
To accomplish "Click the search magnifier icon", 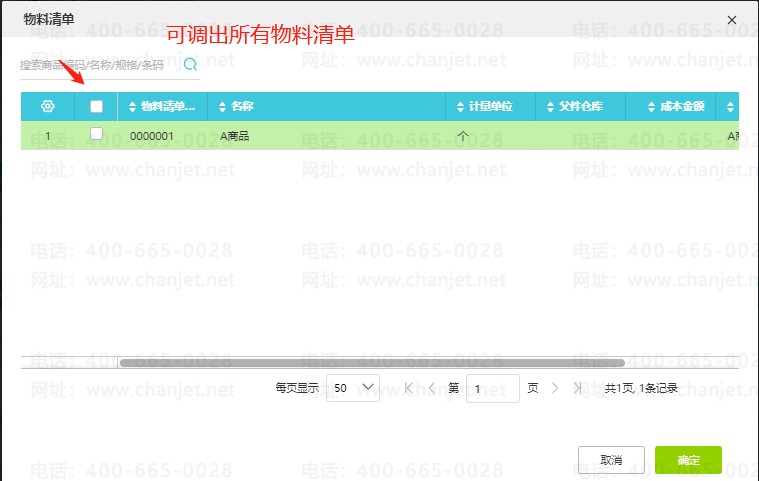I will point(190,65).
